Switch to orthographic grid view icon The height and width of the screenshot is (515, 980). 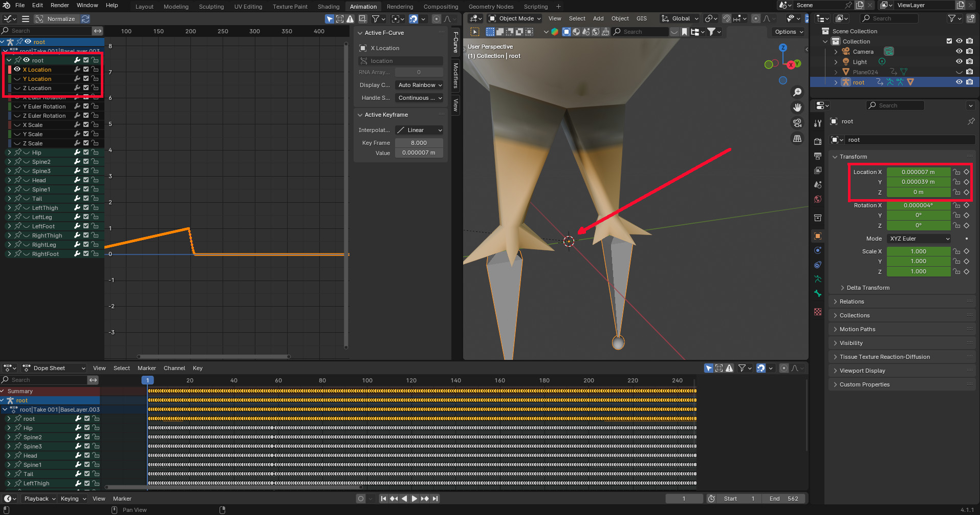pos(797,139)
